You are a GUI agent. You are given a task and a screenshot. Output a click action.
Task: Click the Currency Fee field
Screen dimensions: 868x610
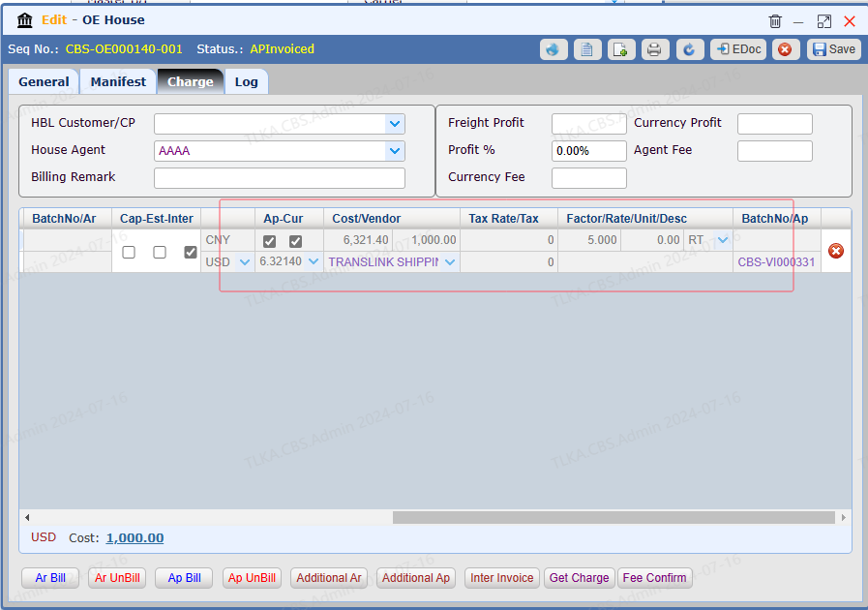[589, 178]
